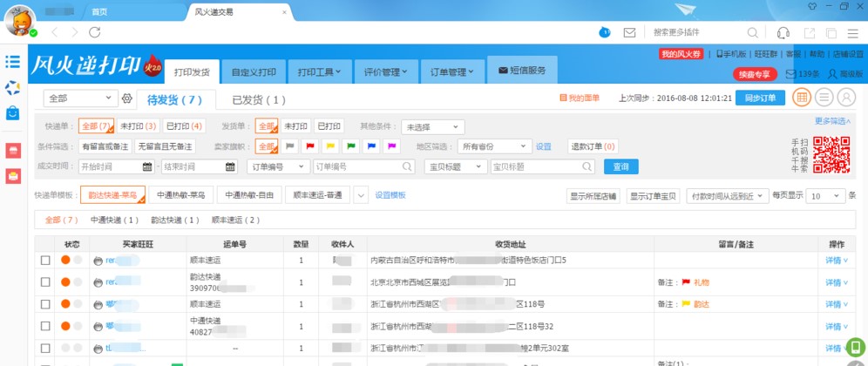
Task: Open the list menu icon in left sidebar
Action: pos(13,62)
